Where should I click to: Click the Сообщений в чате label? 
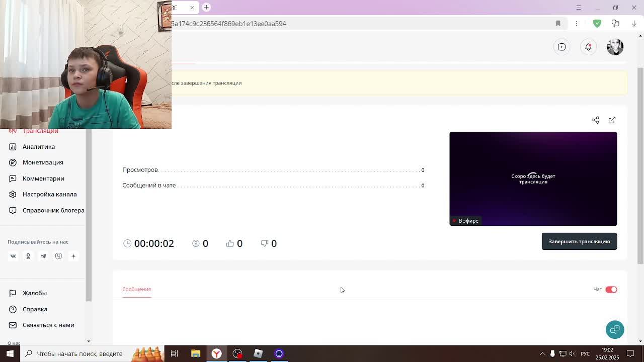149,185
